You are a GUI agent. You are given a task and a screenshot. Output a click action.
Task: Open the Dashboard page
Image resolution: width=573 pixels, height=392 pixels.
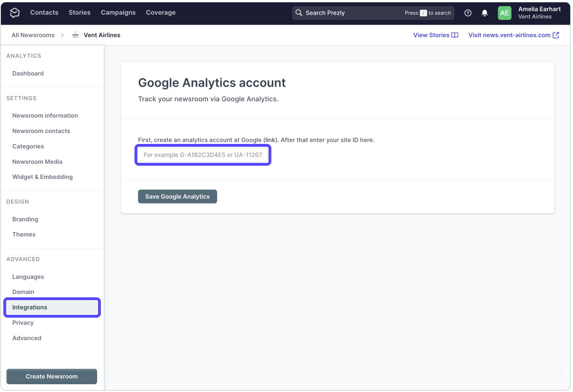click(28, 73)
